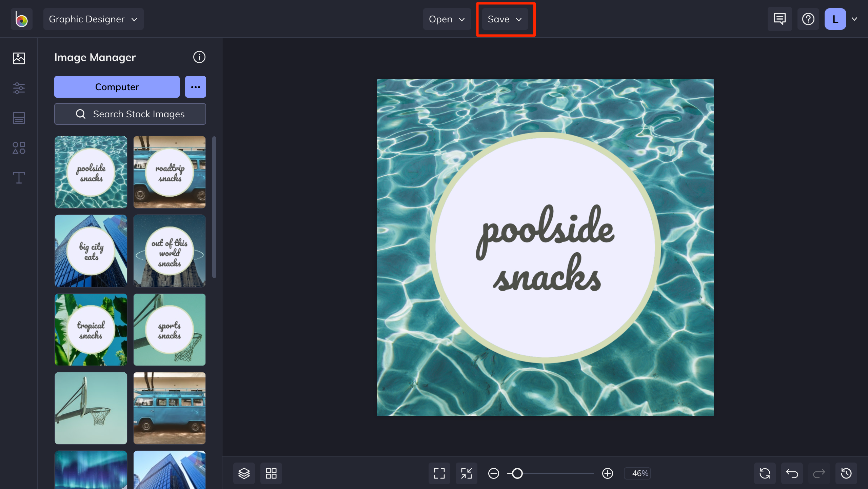868x489 pixels.
Task: Toggle fullscreen canvas view
Action: (x=439, y=473)
